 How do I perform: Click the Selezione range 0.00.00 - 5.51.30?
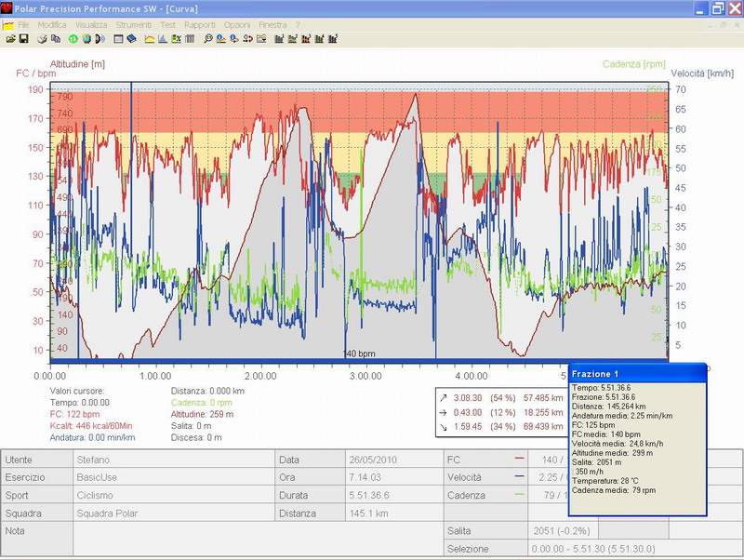point(593,549)
